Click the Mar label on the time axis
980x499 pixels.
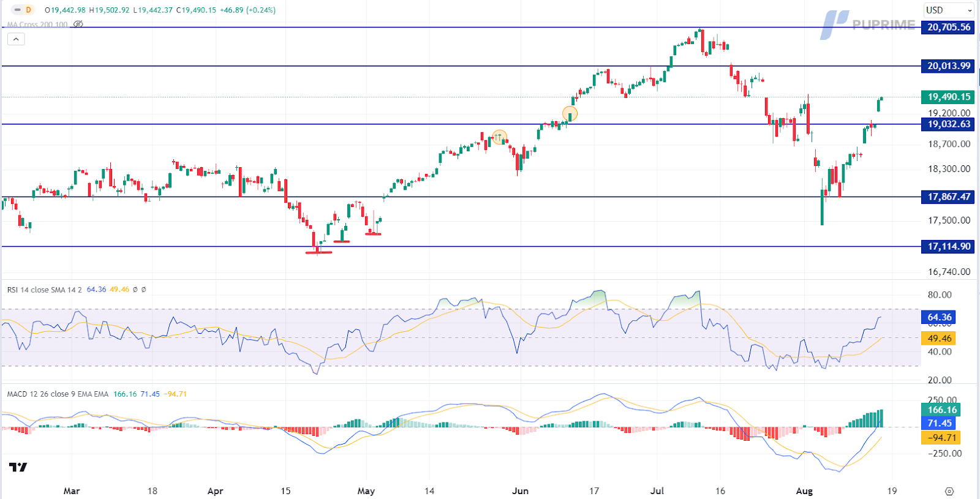click(x=72, y=491)
